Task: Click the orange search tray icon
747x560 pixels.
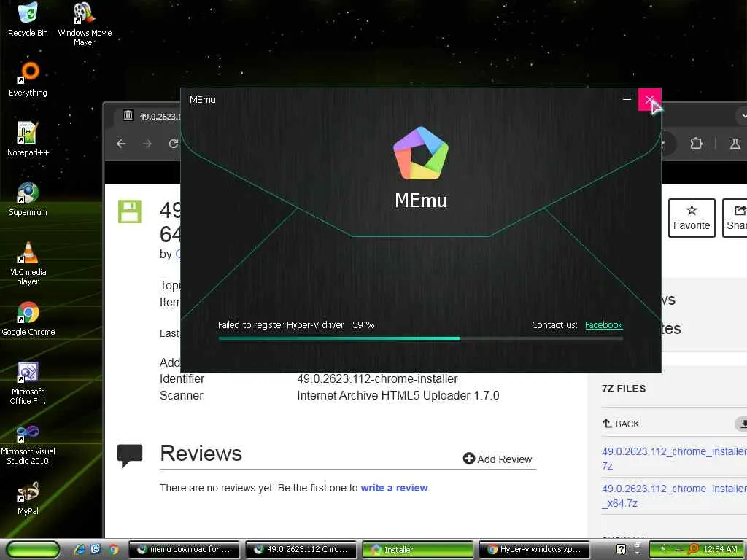Action: (x=694, y=549)
